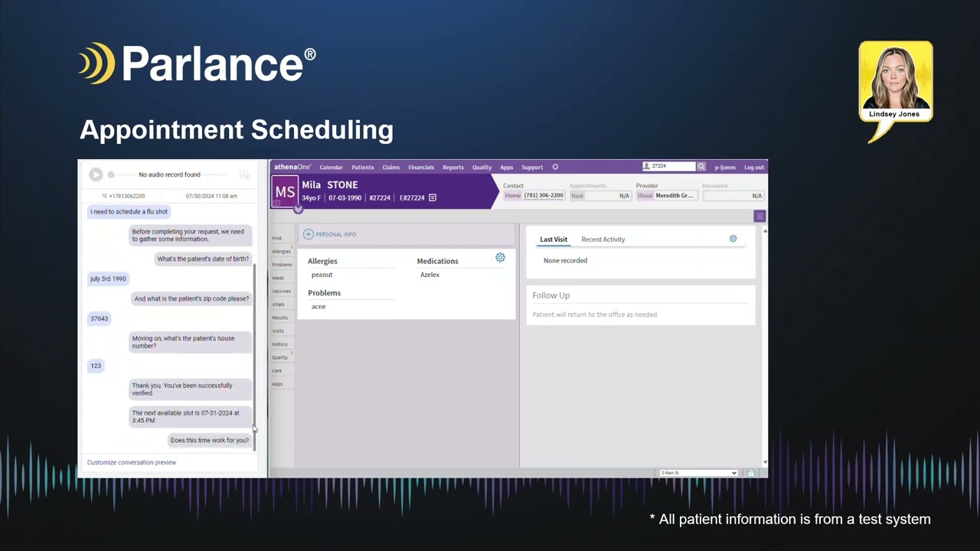Play the audio recording in conversation panel
The width and height of the screenshot is (980, 551).
(96, 174)
